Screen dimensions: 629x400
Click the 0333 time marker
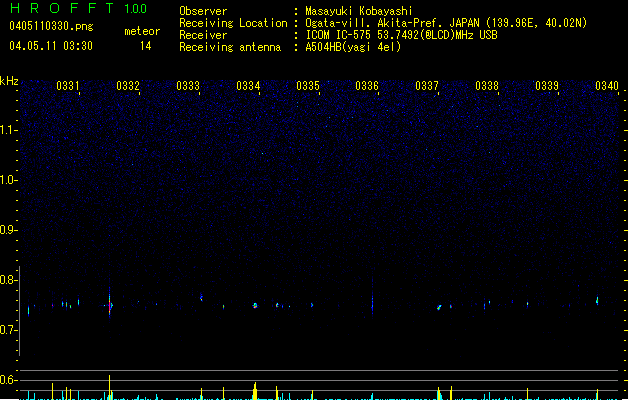tap(188, 86)
